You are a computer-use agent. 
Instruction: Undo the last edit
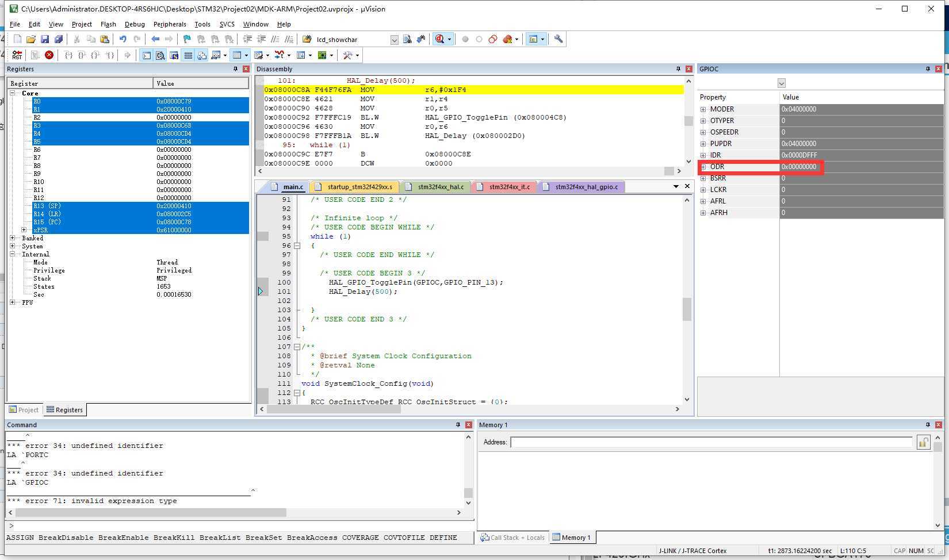(123, 39)
